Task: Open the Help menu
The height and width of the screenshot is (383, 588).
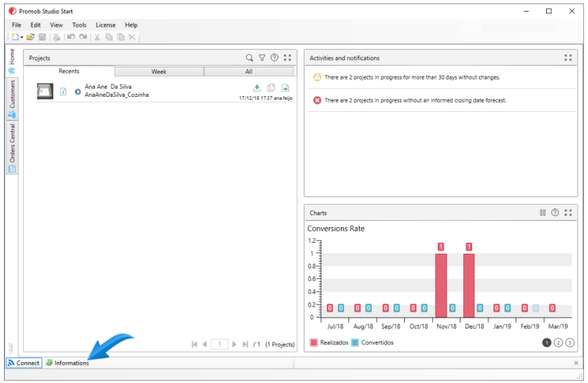Action: pyautogui.click(x=131, y=25)
